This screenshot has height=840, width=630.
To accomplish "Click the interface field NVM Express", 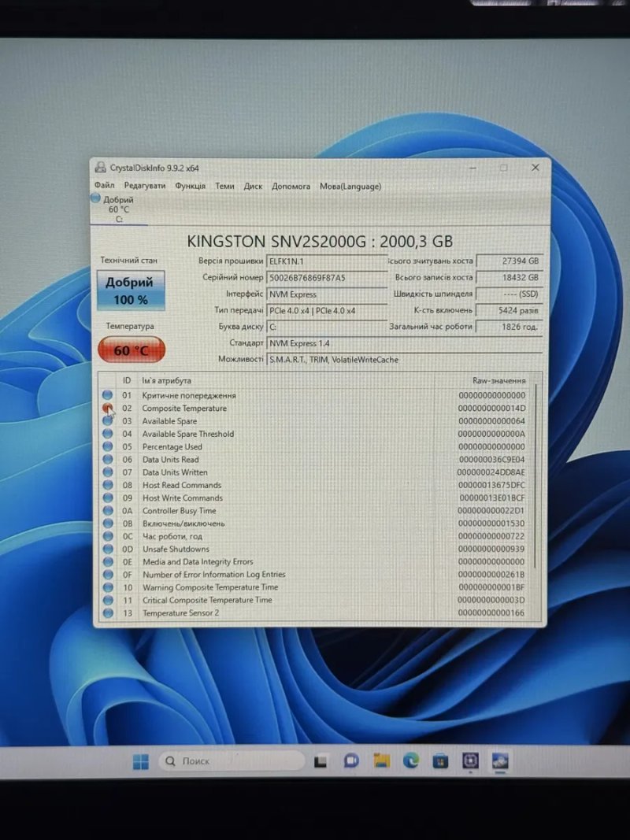I will 327,294.
